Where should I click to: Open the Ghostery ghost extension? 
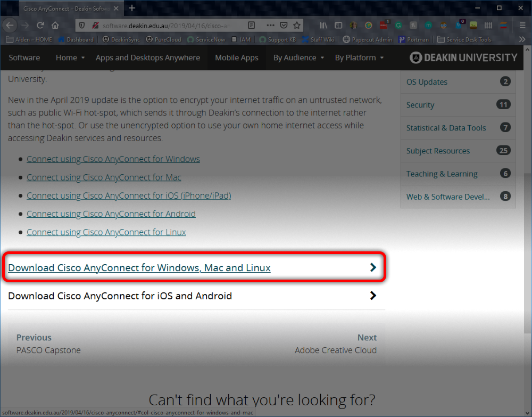(459, 25)
